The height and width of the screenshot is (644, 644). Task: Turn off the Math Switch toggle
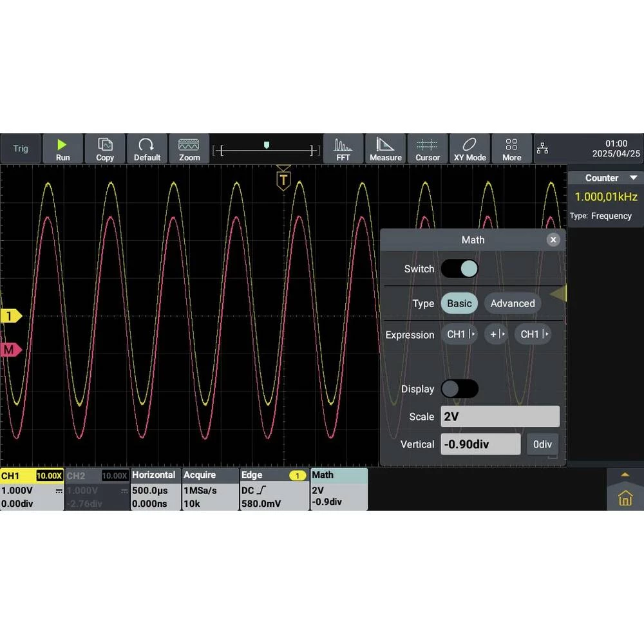coord(459,269)
